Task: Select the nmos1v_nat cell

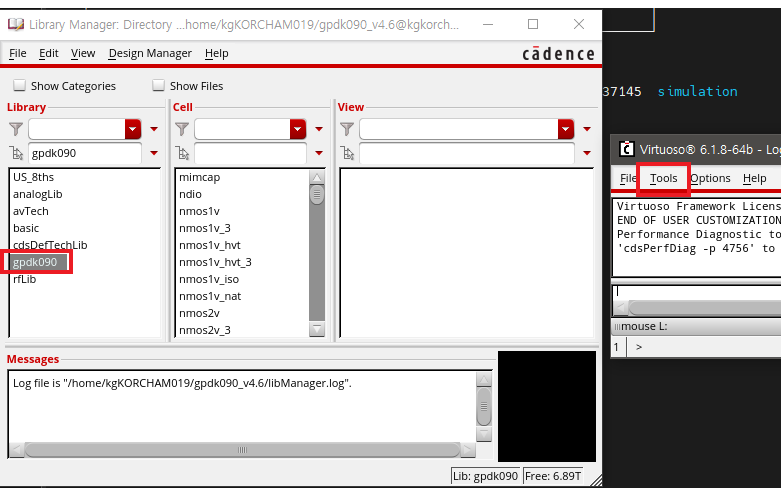Action: pos(210,296)
